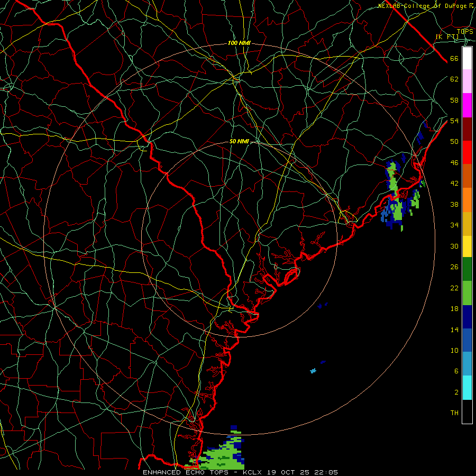This screenshot has width=476, height=476.
Task: Click the "22" legend value
Action: pyautogui.click(x=454, y=288)
